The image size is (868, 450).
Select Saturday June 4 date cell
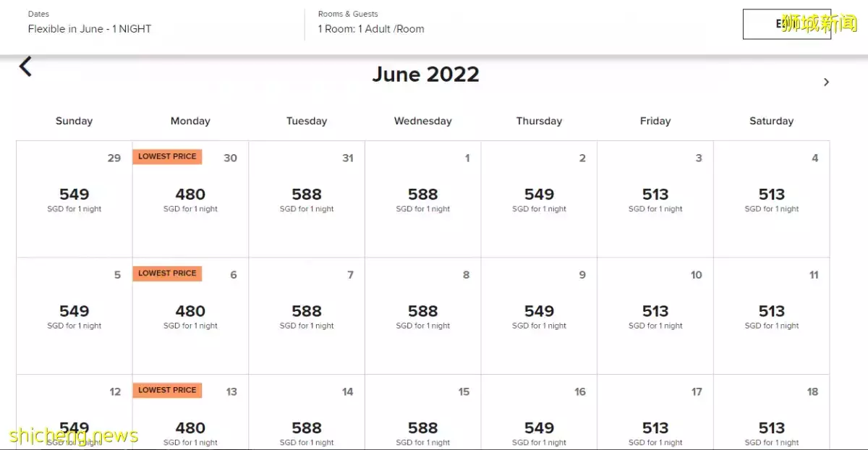click(772, 200)
